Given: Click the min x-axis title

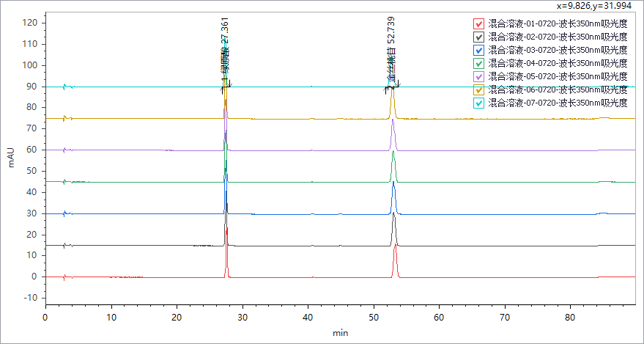Looking at the screenshot, I should tap(340, 333).
